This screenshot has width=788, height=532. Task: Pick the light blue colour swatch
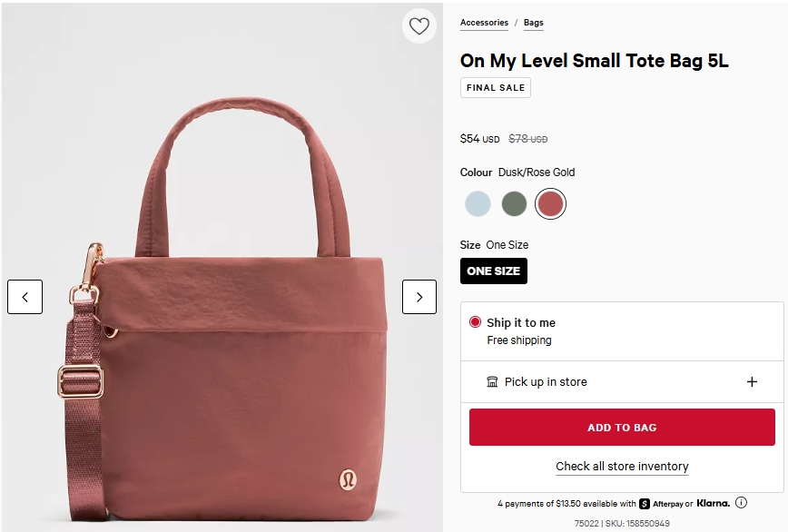point(478,203)
